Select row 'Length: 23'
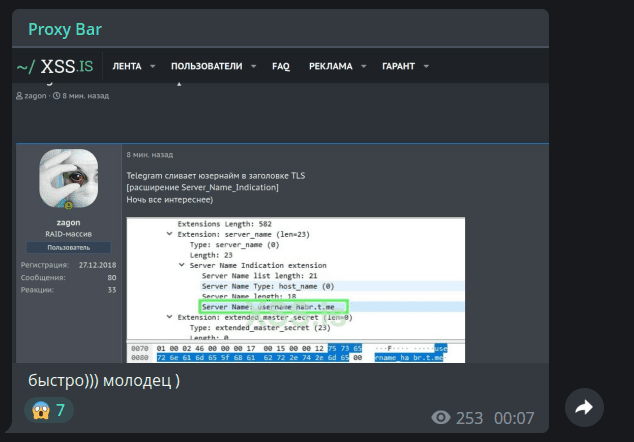This screenshot has height=442, width=634. point(211,255)
